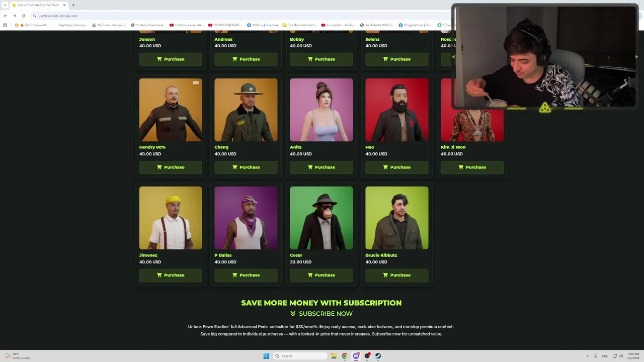Click Cesar's '30.00 USD' price

301,262
